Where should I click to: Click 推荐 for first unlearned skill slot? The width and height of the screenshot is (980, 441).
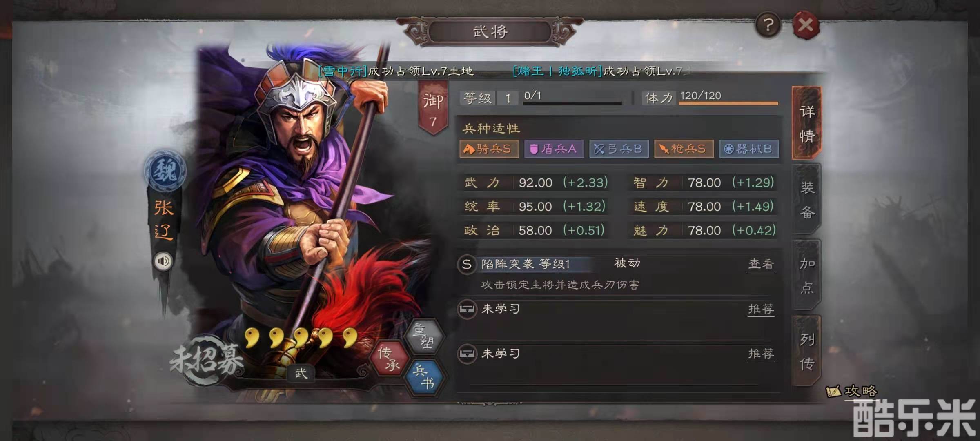(761, 309)
